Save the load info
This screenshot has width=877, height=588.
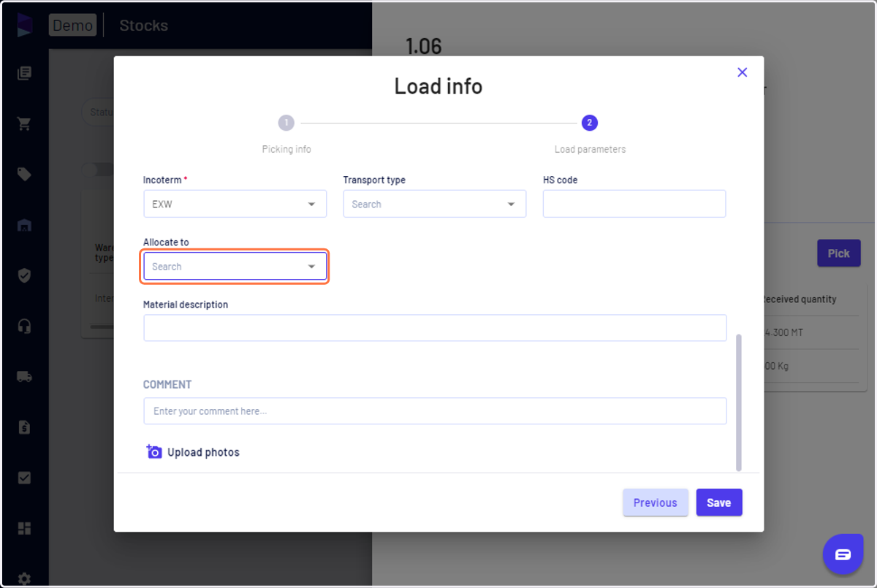719,503
